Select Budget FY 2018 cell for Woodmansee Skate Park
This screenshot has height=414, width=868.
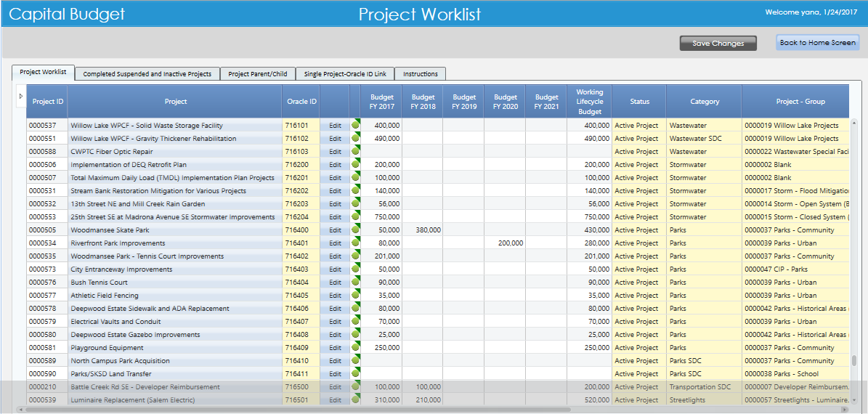(422, 230)
